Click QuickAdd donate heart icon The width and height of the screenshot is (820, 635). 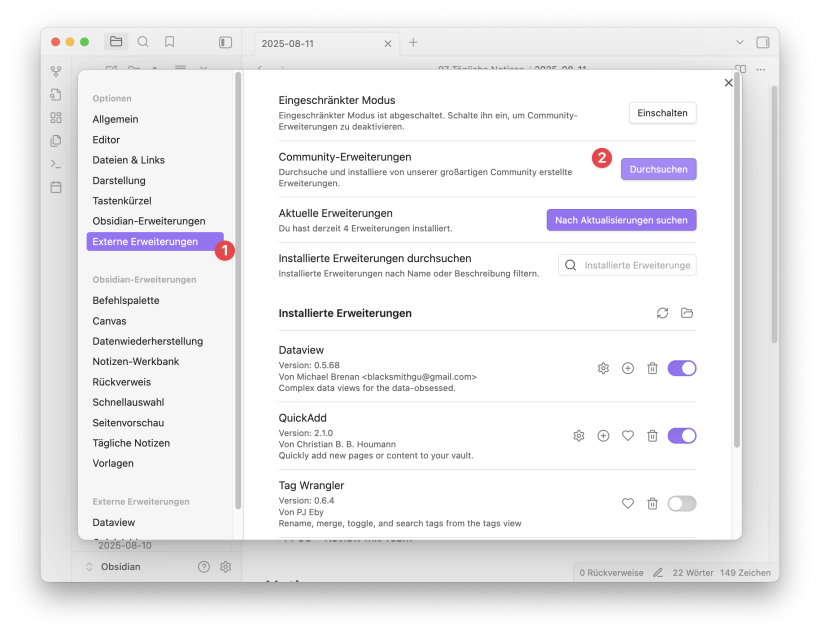click(628, 436)
